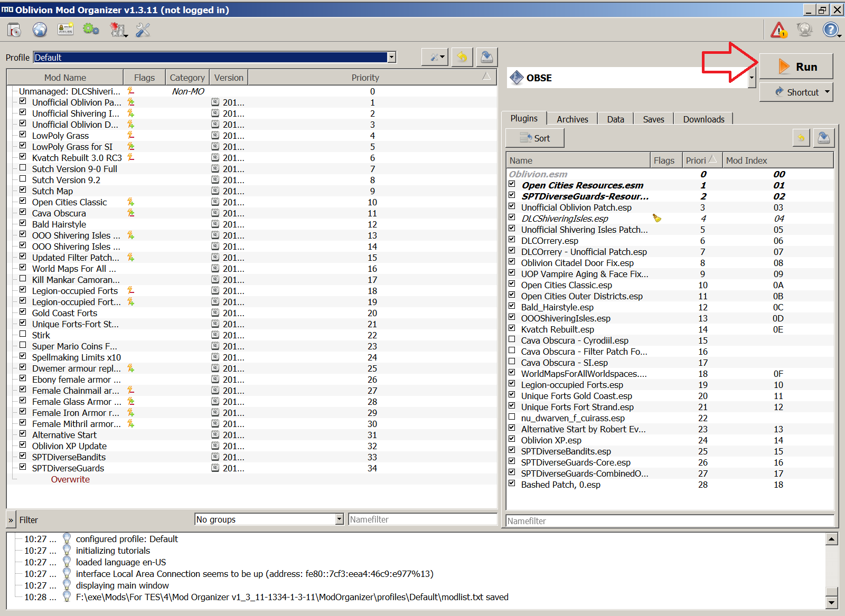Open the Profiles ID card icon

[65, 30]
